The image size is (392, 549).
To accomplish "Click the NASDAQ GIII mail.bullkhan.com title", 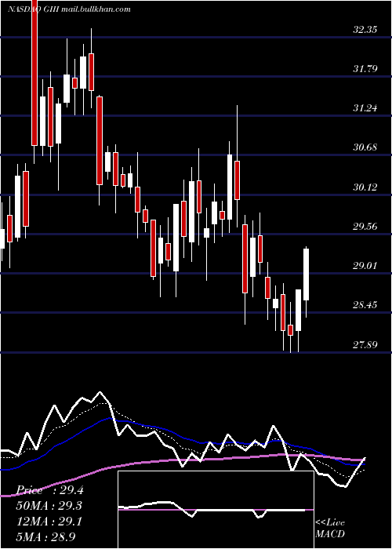I will point(69,9).
